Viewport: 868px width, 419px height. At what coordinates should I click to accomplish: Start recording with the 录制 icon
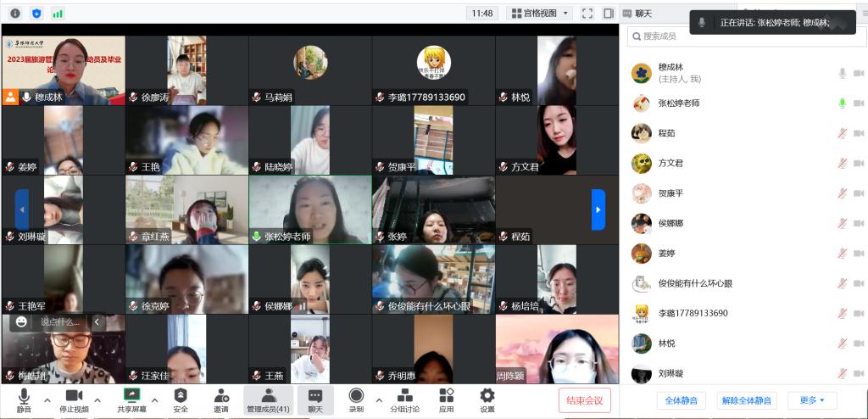coord(356,395)
